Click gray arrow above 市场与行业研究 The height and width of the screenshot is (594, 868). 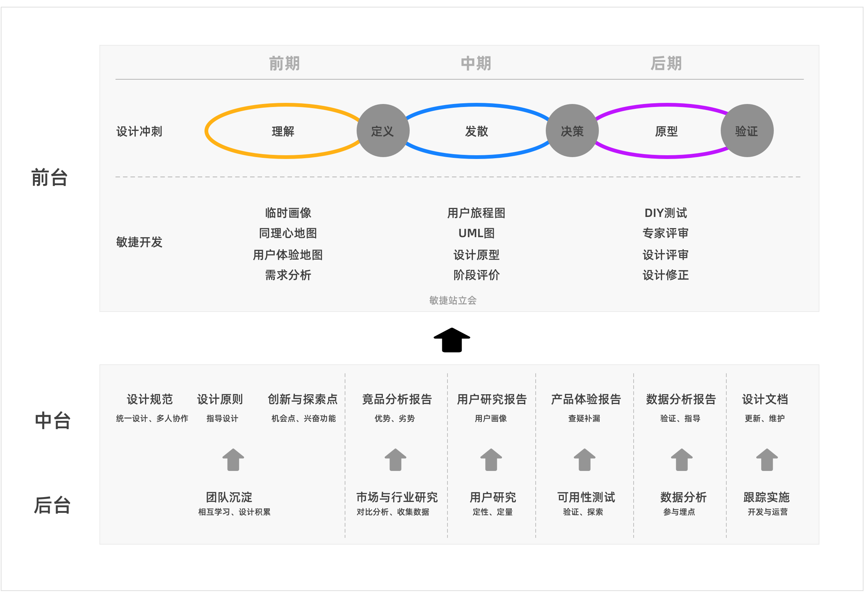click(395, 459)
